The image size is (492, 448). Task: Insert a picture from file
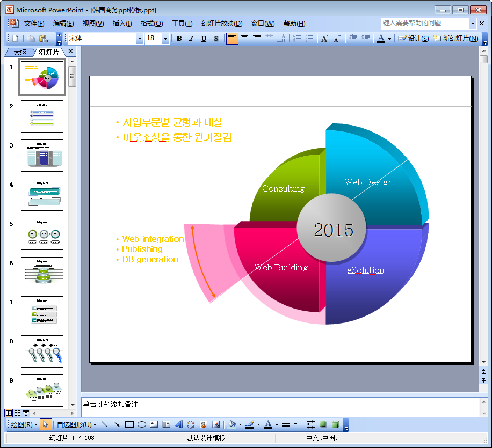[216, 424]
